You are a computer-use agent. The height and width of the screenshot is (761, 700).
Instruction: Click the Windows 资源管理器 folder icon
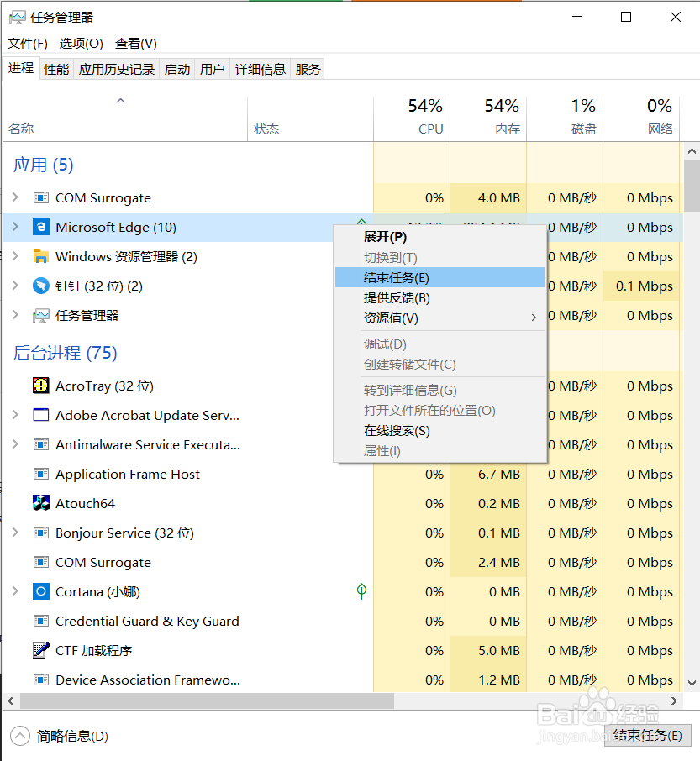pyautogui.click(x=41, y=256)
